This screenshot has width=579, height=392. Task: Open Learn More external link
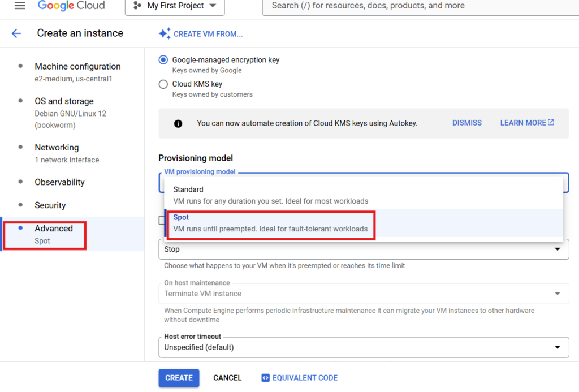[526, 123]
